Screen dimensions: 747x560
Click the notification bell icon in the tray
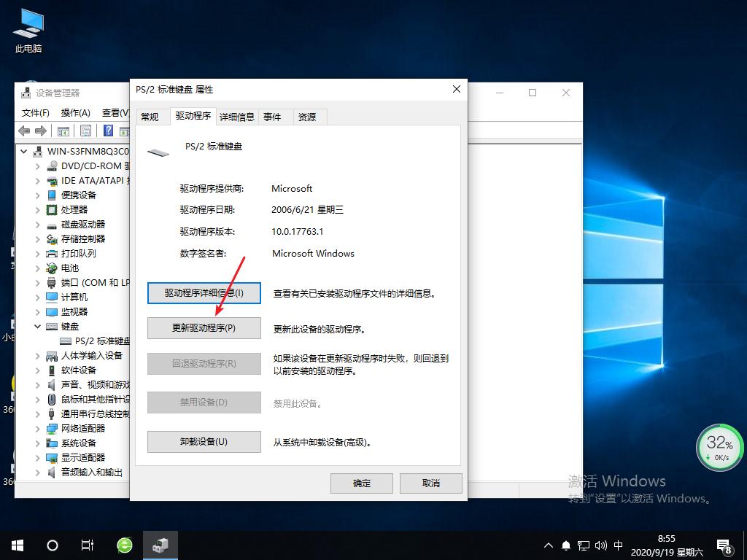click(565, 545)
